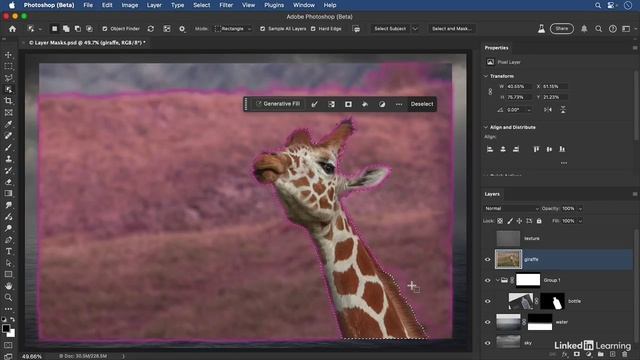Select the Eyedropper tool
This screenshot has height=360, width=640.
8,124
